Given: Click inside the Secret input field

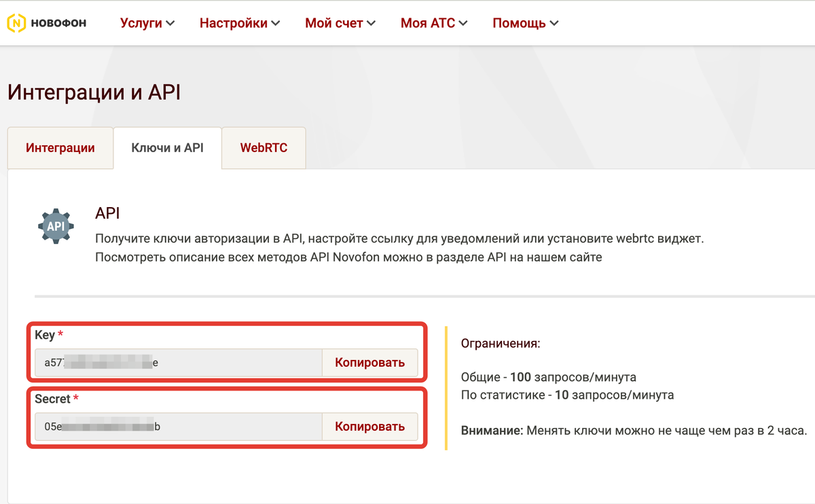Looking at the screenshot, I should (x=179, y=427).
